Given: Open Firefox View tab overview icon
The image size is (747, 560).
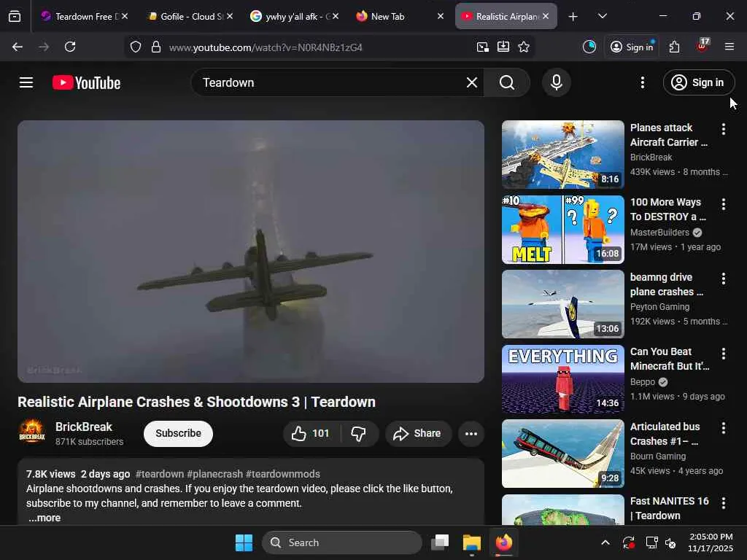Looking at the screenshot, I should point(15,16).
